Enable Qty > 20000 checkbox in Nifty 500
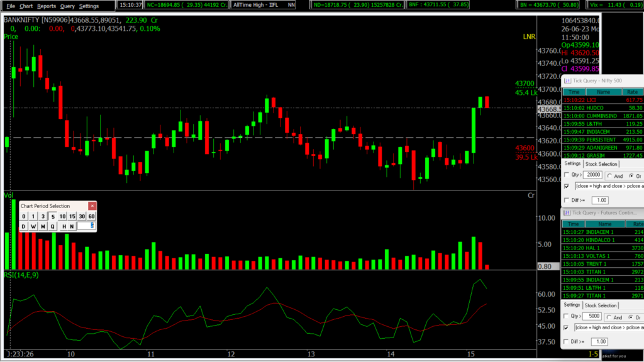The width and height of the screenshot is (644, 362). coord(567,175)
